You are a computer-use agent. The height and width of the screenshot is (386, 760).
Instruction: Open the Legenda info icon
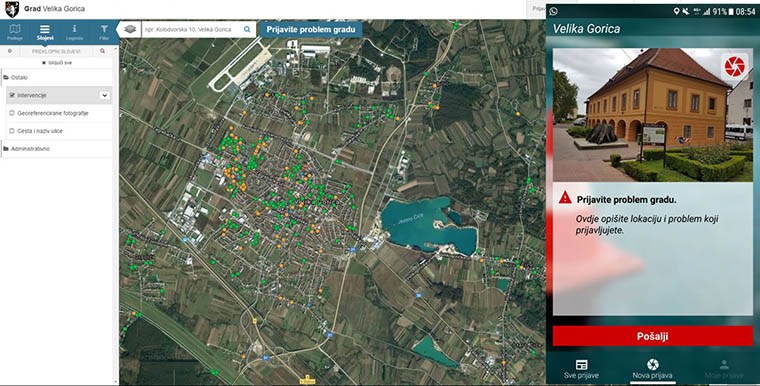pyautogui.click(x=74, y=32)
